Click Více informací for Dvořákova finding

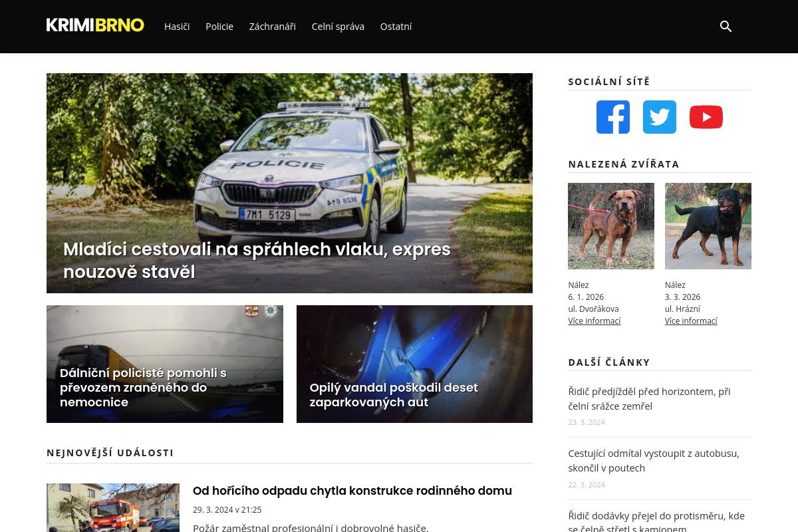pos(595,321)
